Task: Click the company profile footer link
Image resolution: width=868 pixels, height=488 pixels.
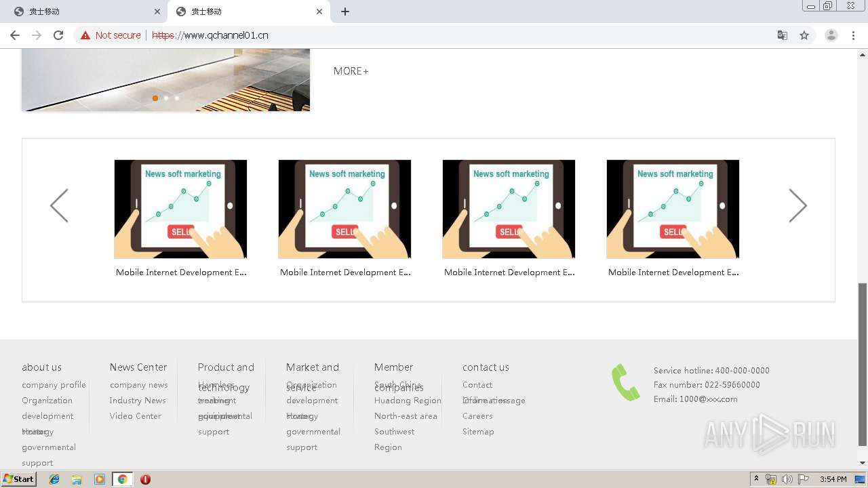Action: [54, 385]
